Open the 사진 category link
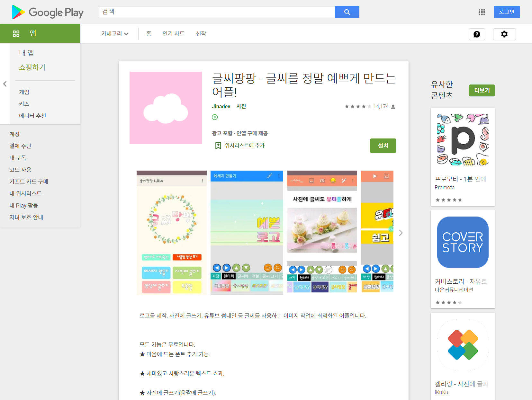The image size is (532, 400). (241, 106)
